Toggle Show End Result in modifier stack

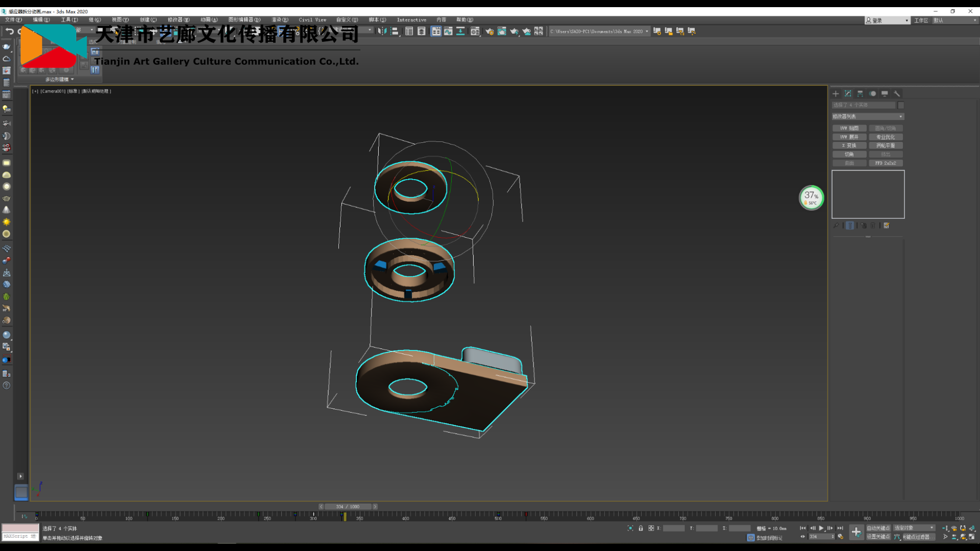[x=850, y=226]
